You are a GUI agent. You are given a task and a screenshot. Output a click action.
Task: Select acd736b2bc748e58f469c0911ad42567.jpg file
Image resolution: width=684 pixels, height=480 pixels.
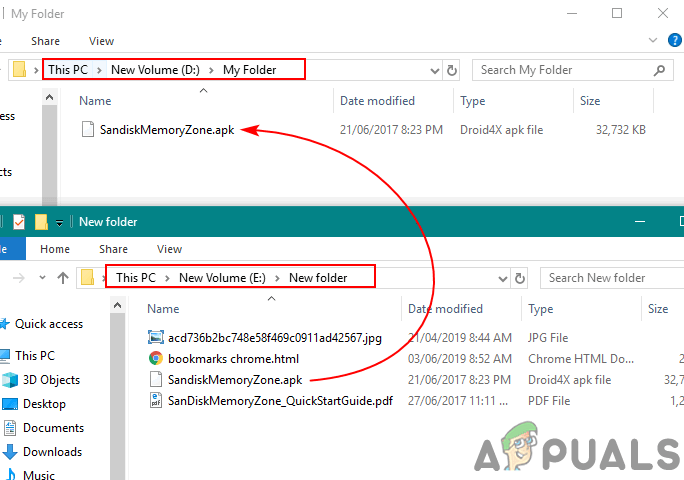[274, 338]
